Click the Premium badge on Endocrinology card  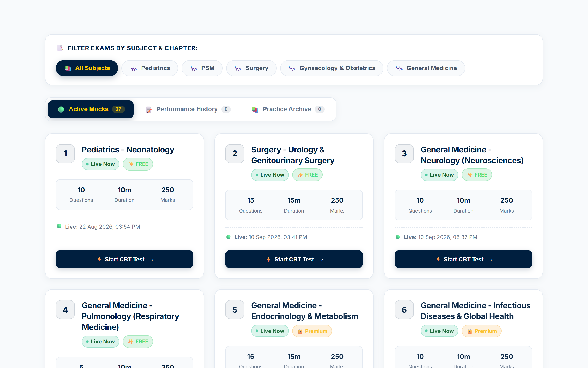click(312, 331)
